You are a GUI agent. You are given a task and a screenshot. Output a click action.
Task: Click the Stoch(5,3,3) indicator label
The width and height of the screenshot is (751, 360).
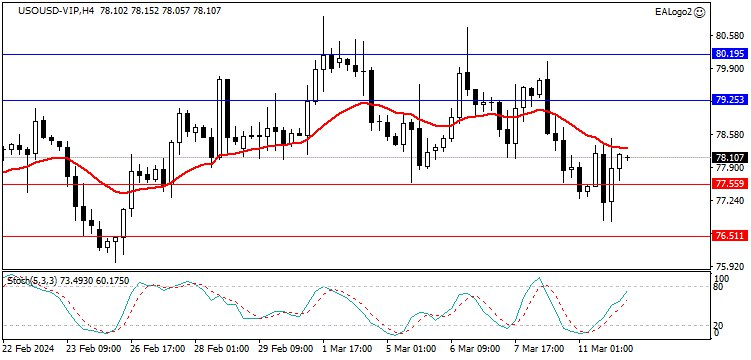31,281
